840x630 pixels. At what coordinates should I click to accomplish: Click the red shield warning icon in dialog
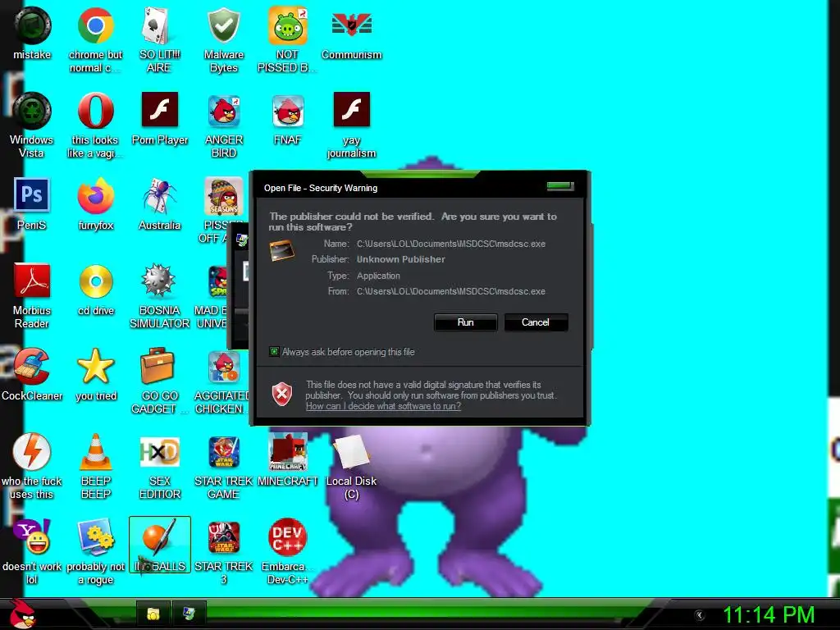coord(282,395)
